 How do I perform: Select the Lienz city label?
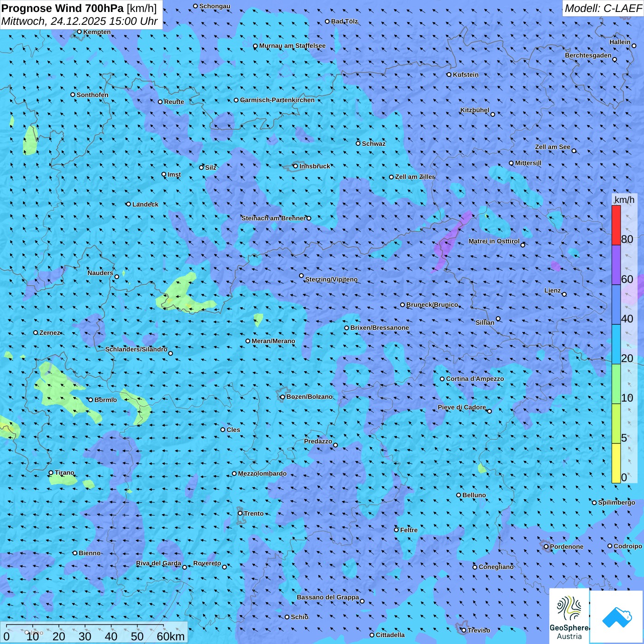[x=552, y=290]
